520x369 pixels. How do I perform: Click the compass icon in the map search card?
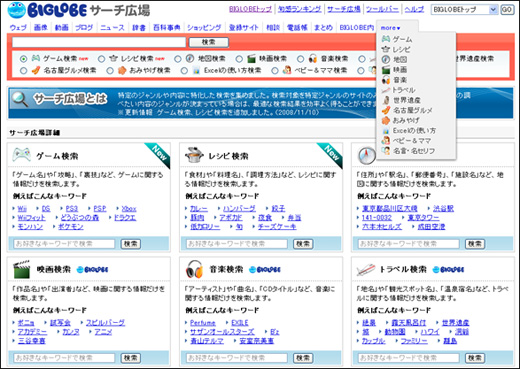(367, 155)
